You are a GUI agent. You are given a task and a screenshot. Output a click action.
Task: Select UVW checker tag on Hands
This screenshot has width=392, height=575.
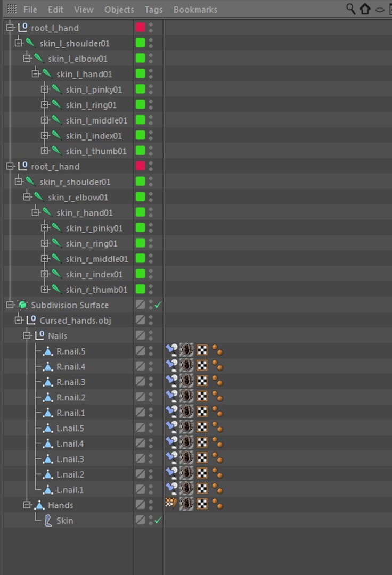[202, 504]
